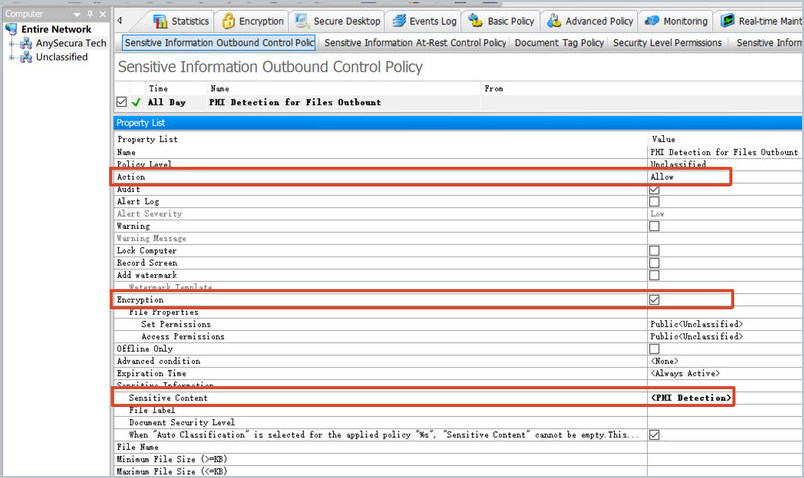Expand the Unclassified tree node

[11, 57]
